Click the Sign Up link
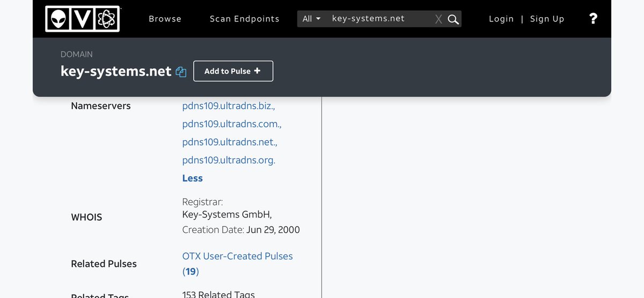This screenshot has height=298, width=644. coord(547,19)
